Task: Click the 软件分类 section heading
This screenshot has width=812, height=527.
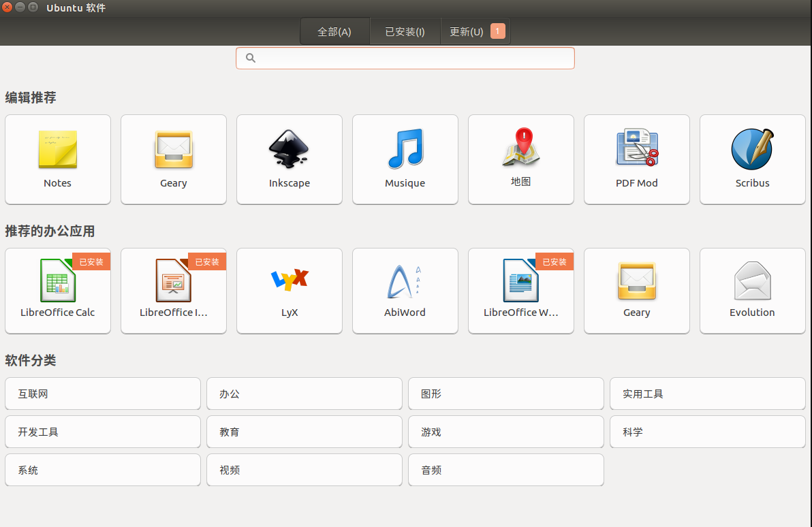Action: click(31, 360)
